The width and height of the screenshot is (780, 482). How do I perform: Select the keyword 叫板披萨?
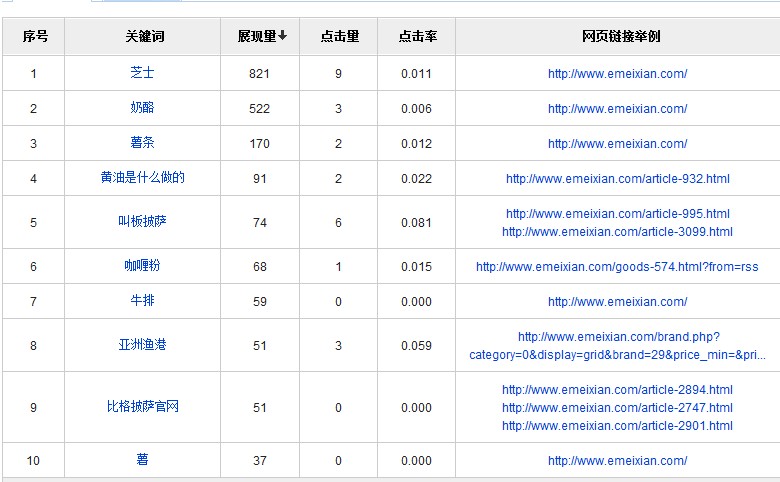[x=142, y=221]
